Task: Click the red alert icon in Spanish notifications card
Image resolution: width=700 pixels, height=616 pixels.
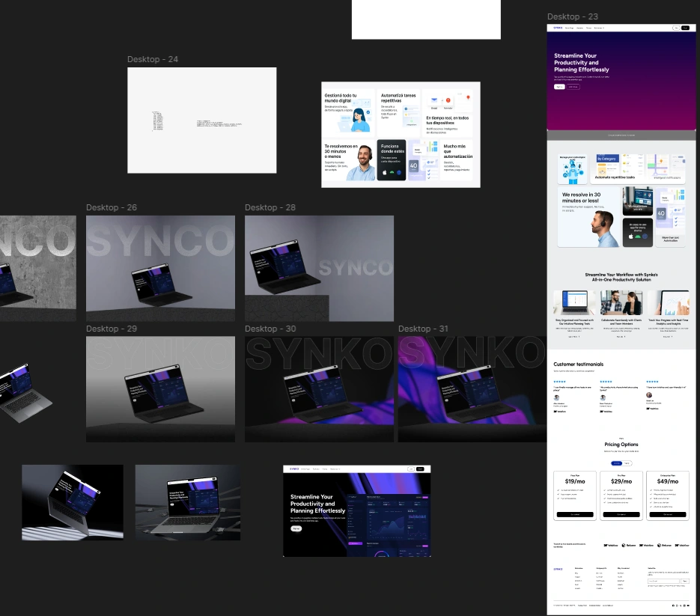Action: (448, 100)
